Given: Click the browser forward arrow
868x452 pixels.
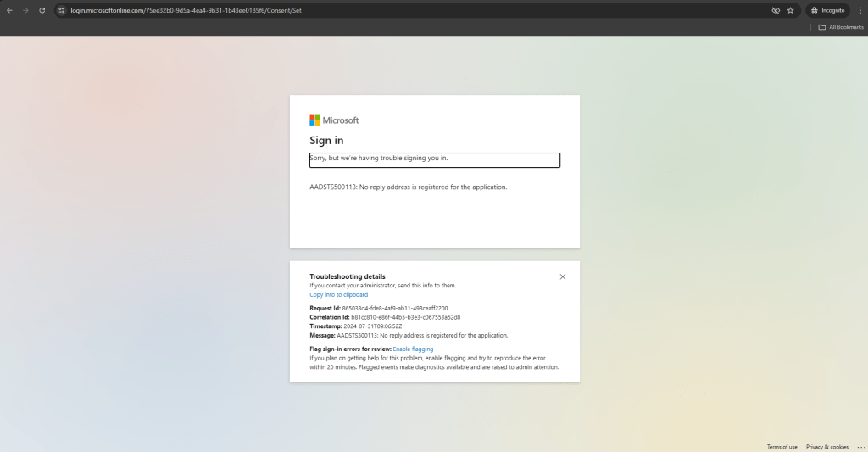Looking at the screenshot, I should 25,10.
